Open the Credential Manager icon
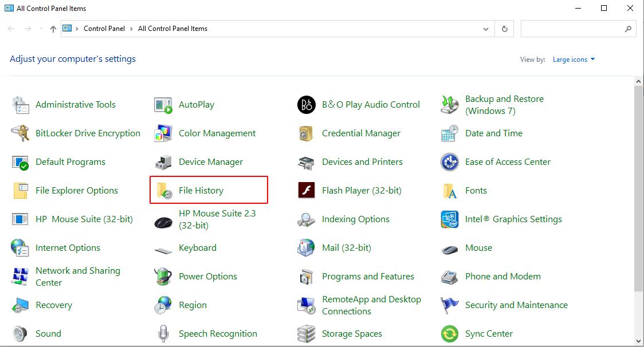Viewport: 644px width, 347px height. 307,133
